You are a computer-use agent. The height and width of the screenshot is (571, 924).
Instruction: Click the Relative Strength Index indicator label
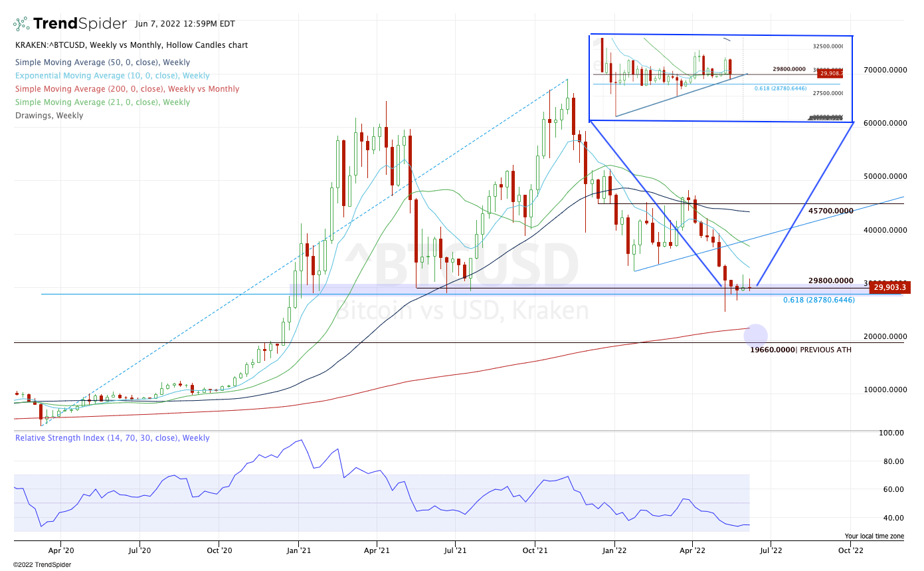(112, 438)
